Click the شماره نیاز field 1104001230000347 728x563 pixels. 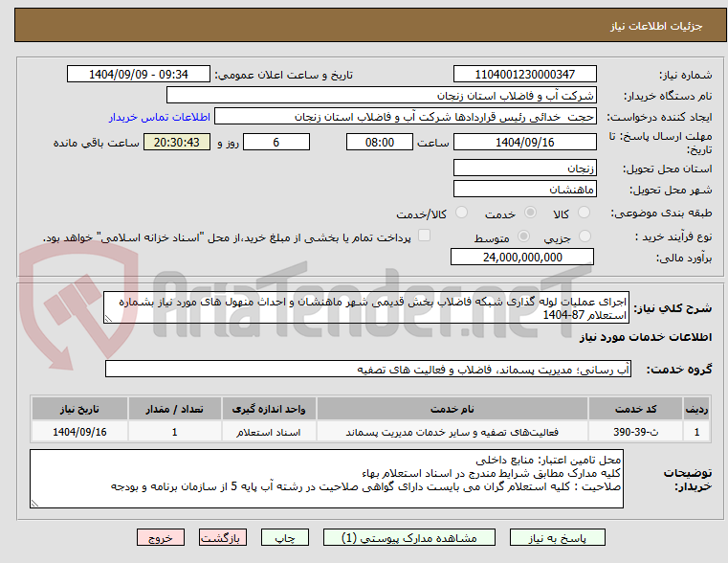pyautogui.click(x=524, y=75)
